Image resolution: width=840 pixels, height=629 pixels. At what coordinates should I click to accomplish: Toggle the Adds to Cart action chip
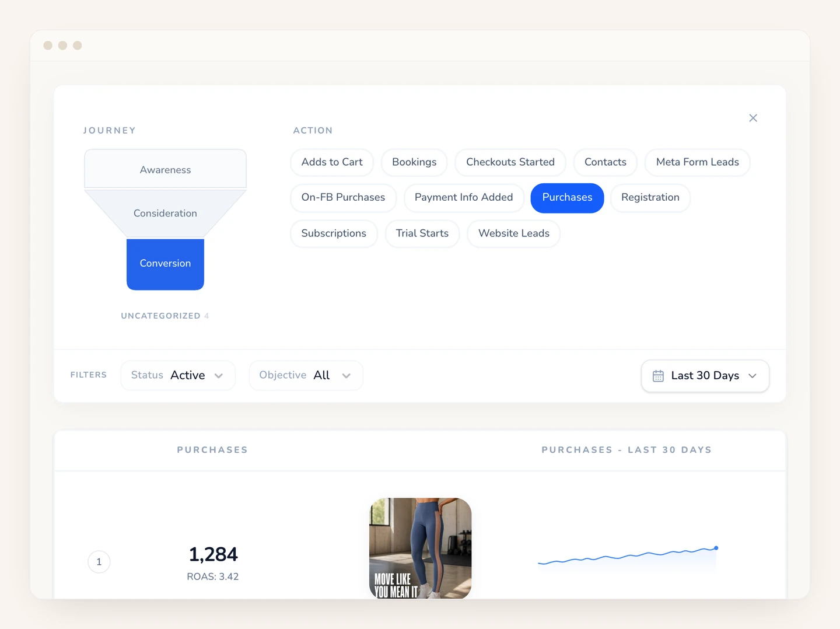point(332,162)
